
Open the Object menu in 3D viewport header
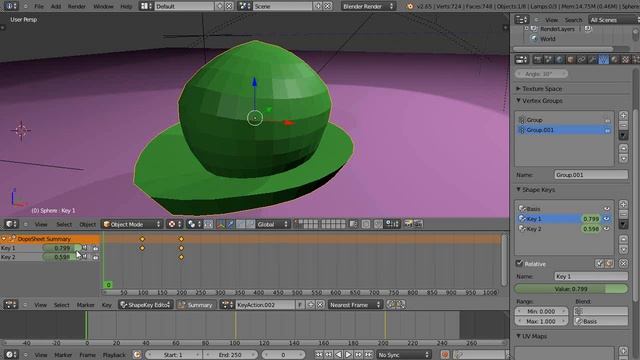point(87,224)
